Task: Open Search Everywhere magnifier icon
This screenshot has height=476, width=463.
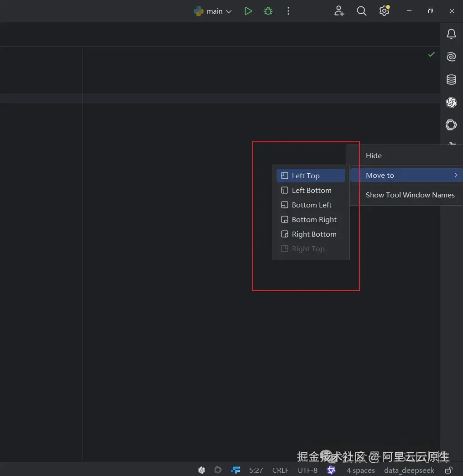Action: tap(361, 11)
